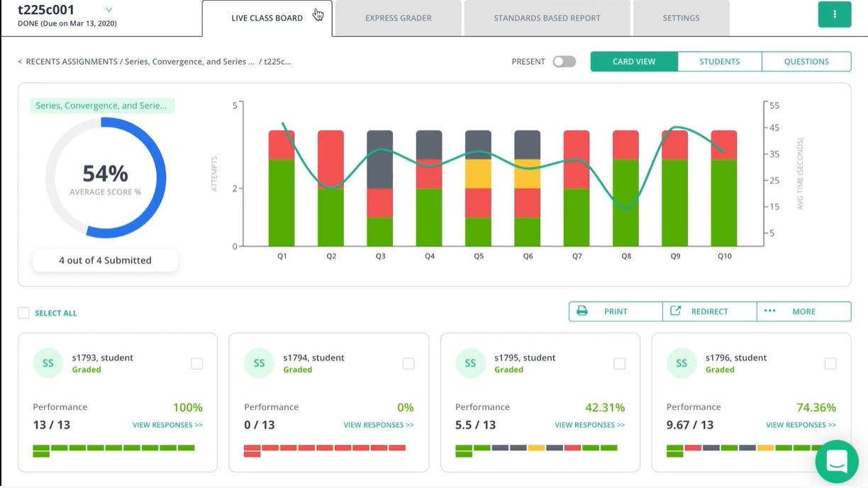View responses for student s1795
The image size is (868, 488).
tap(590, 424)
